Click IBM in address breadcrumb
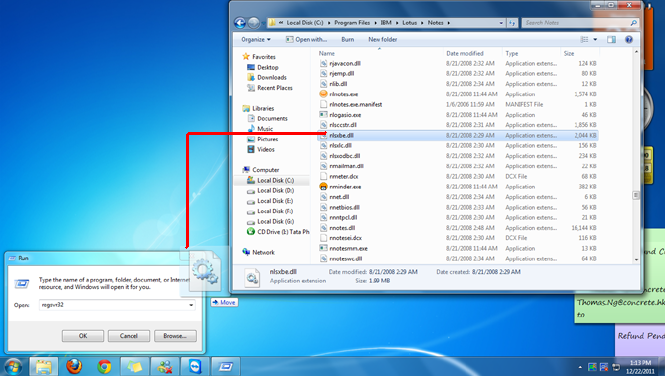The width and height of the screenshot is (665, 376). point(386,23)
